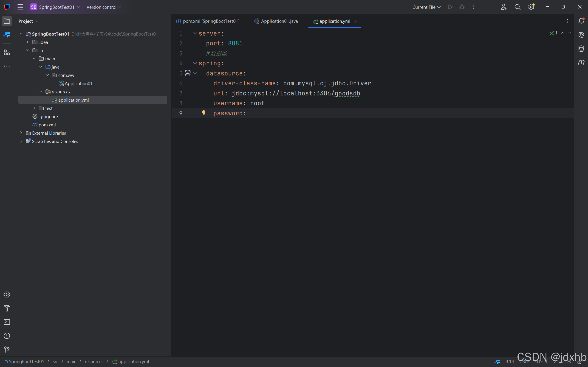Open the AI Assistant swirl icon

(x=581, y=35)
